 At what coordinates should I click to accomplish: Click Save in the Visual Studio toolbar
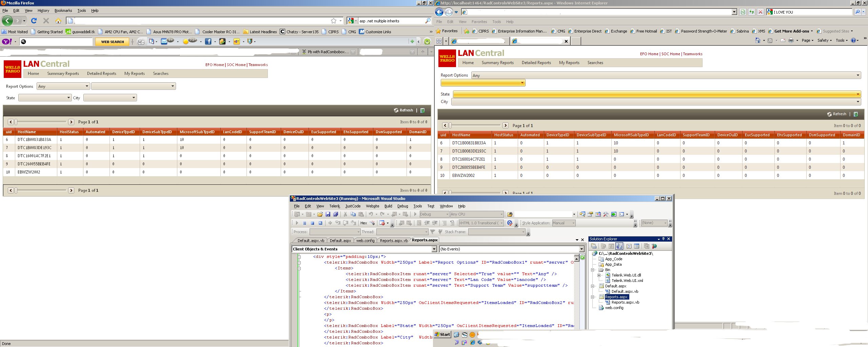coord(328,214)
